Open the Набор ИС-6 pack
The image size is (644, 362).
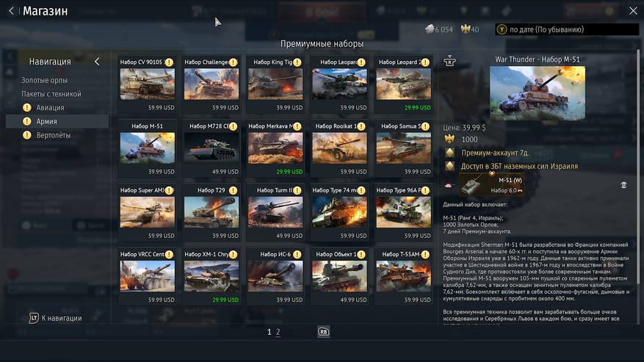click(275, 277)
